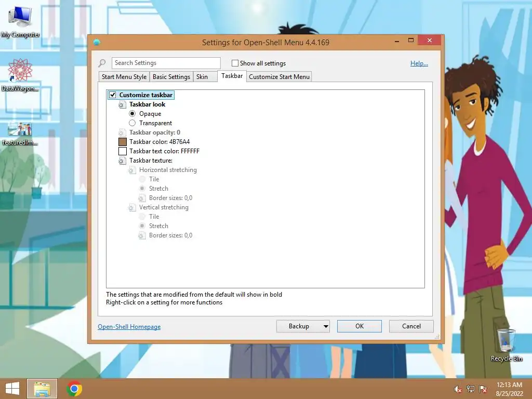Click the Cancel button
Viewport: 532px width, 399px height.
pos(411,326)
